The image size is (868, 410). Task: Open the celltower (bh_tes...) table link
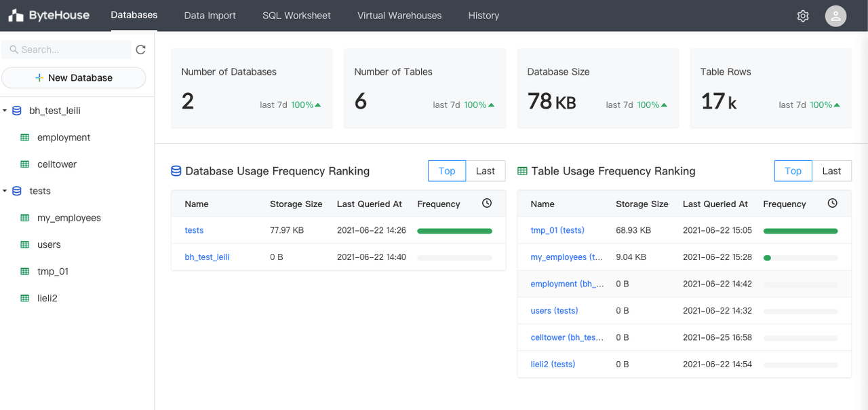click(567, 337)
